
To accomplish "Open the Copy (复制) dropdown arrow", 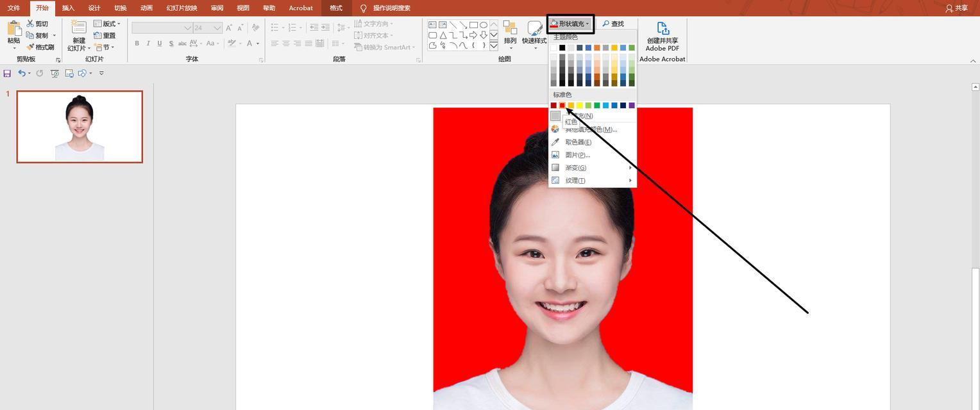I will (x=55, y=35).
